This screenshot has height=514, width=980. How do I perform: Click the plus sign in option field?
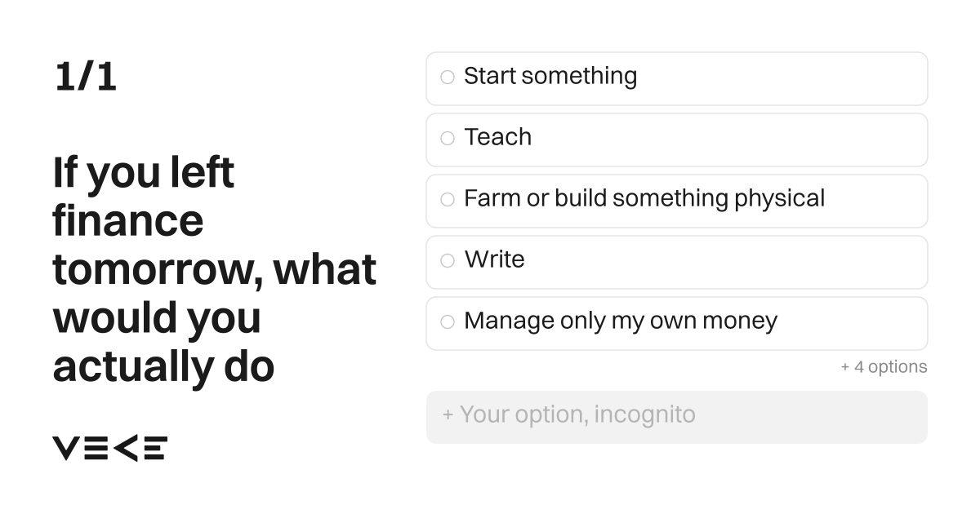(448, 415)
